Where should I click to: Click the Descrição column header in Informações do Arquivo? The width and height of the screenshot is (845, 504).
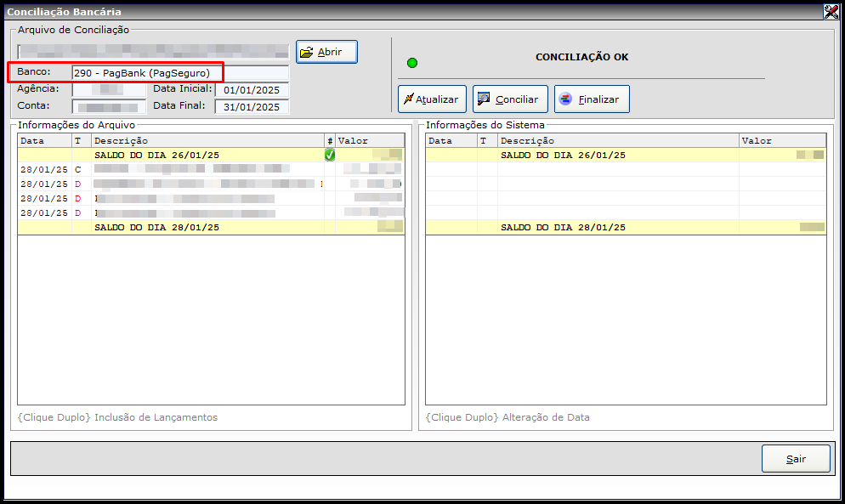[208, 141]
